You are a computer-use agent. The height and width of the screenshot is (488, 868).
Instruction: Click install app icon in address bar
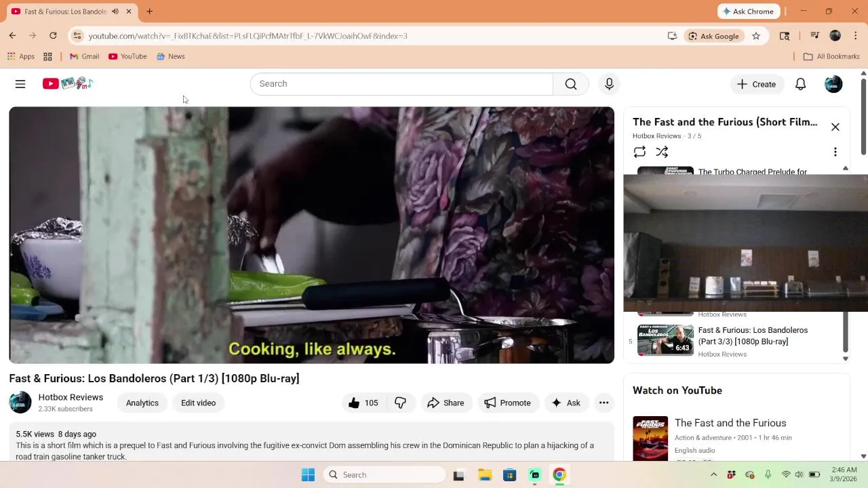tap(672, 36)
